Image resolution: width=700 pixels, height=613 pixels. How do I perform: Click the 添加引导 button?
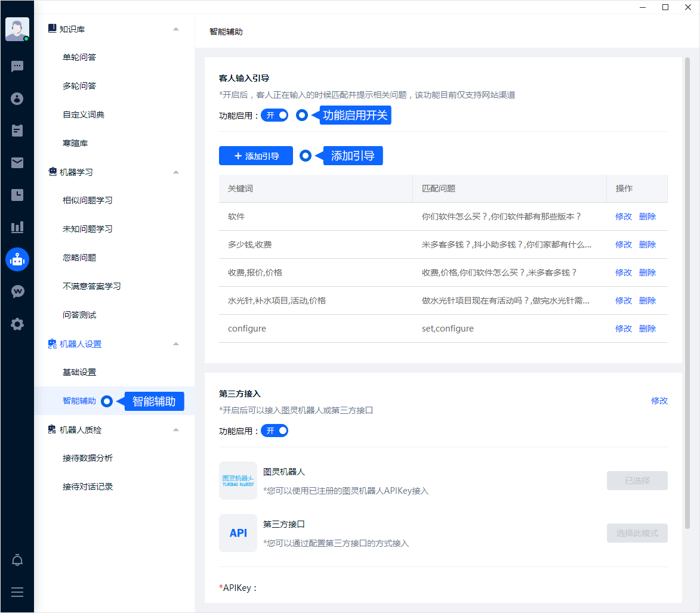pyautogui.click(x=256, y=156)
